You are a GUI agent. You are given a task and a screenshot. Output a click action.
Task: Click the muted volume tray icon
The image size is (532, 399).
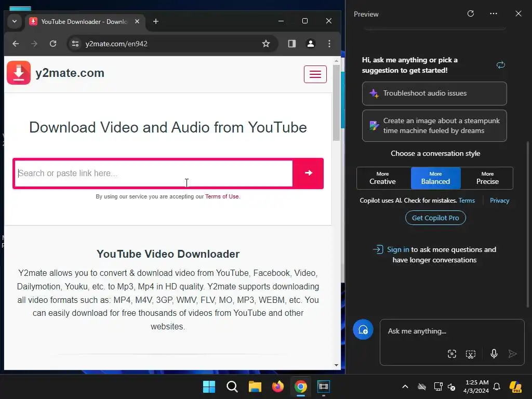451,387
